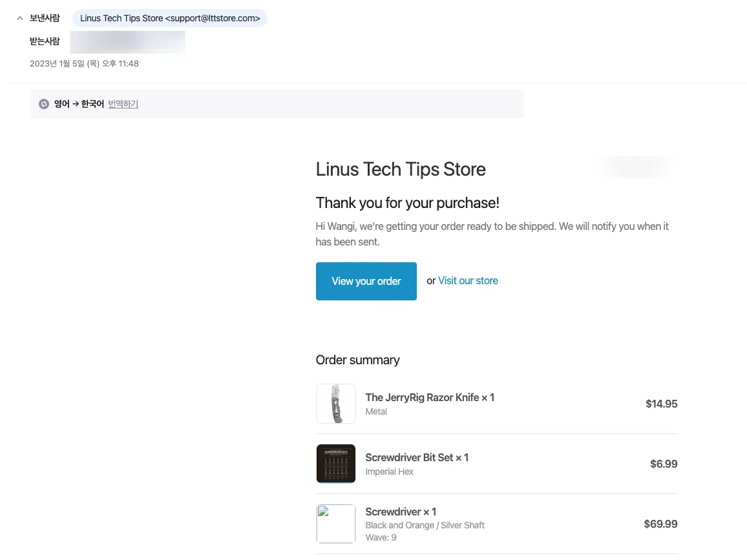This screenshot has height=560, width=747.
Task: Click the Screwdriver Bit Set thumbnail
Action: point(335,464)
